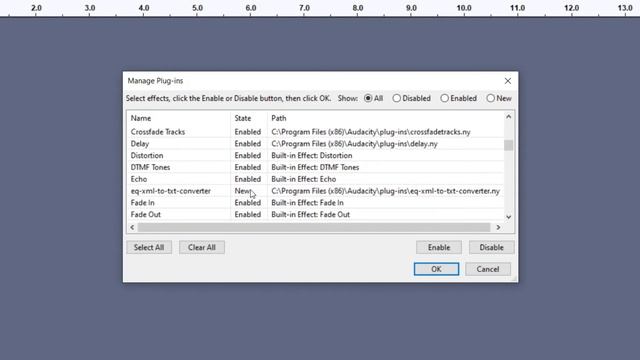Select the DTMF Tones row
The width and height of the screenshot is (640, 360).
click(x=316, y=167)
